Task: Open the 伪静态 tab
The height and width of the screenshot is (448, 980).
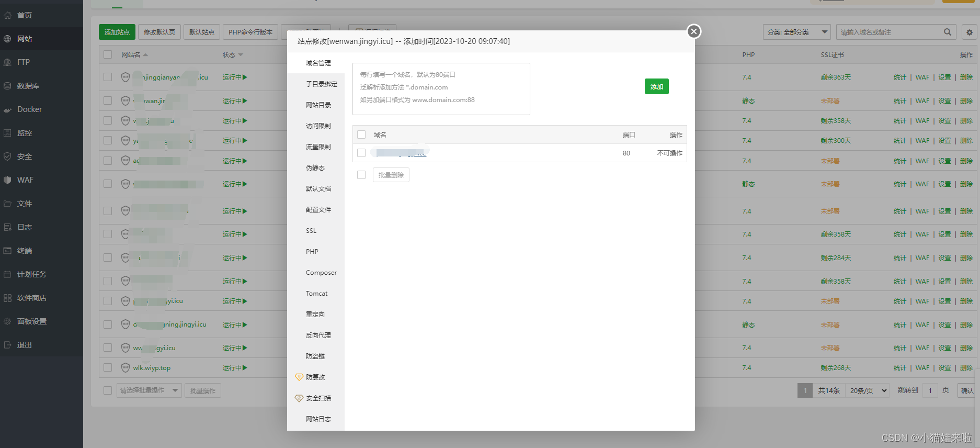Action: [x=315, y=167]
